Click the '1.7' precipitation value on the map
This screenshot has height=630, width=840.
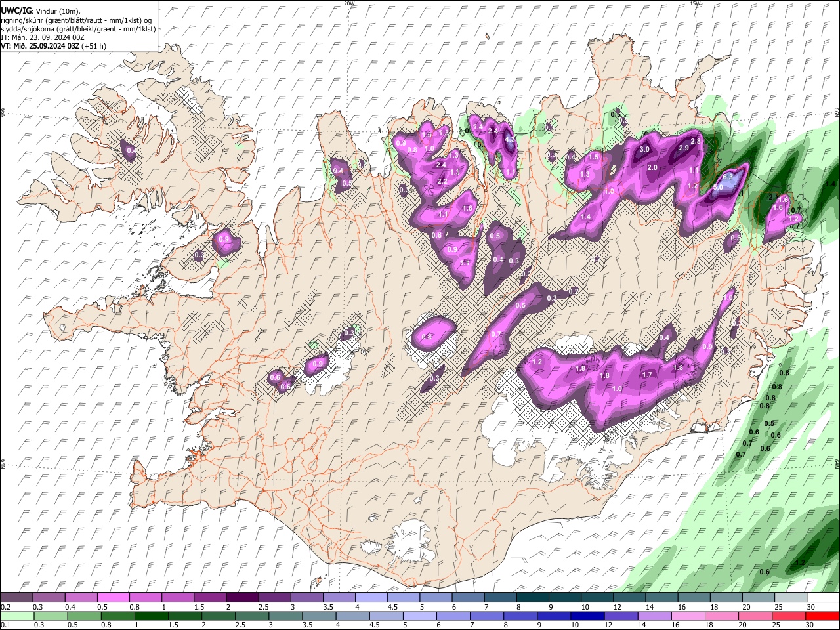(647, 375)
